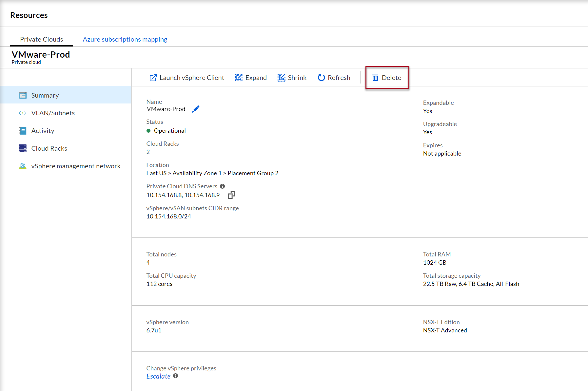This screenshot has height=391, width=588.
Task: Click the Cloud Racks server icon
Action: pyautogui.click(x=23, y=148)
